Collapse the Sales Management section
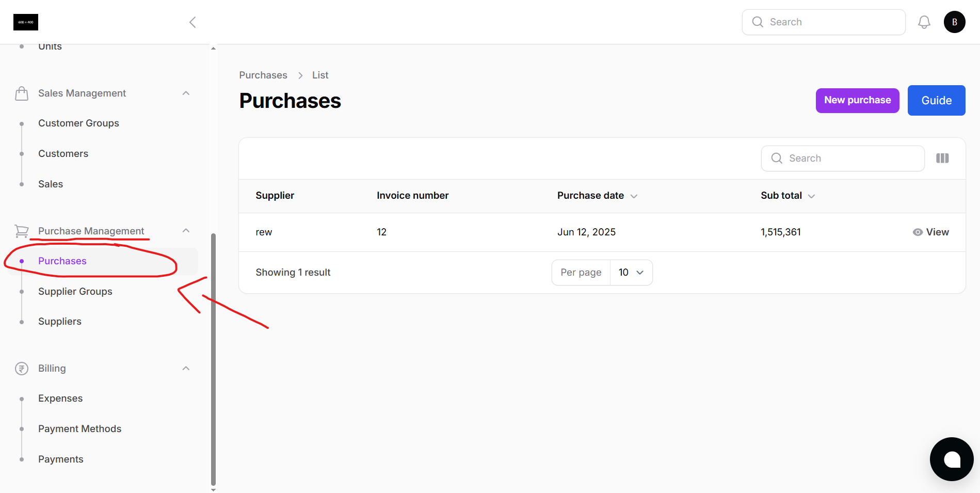Screen dimensions: 980x493 point(186,93)
